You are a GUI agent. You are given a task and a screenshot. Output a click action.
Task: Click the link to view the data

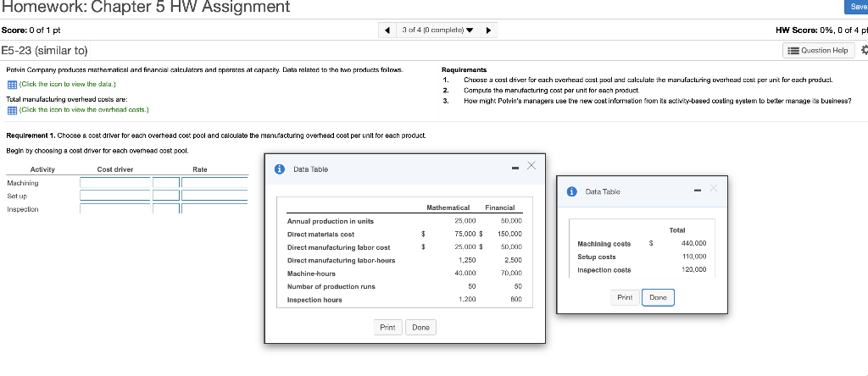[68, 84]
